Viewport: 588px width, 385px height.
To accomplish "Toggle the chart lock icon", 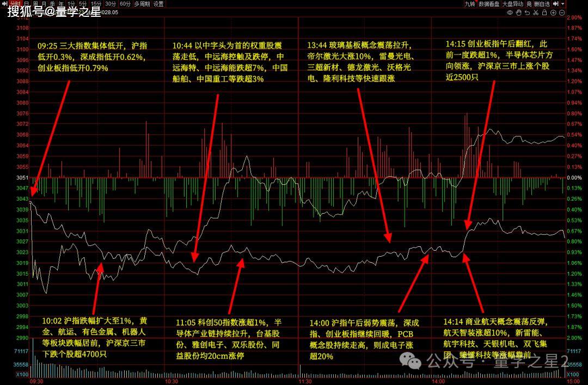I will pyautogui.click(x=544, y=13).
